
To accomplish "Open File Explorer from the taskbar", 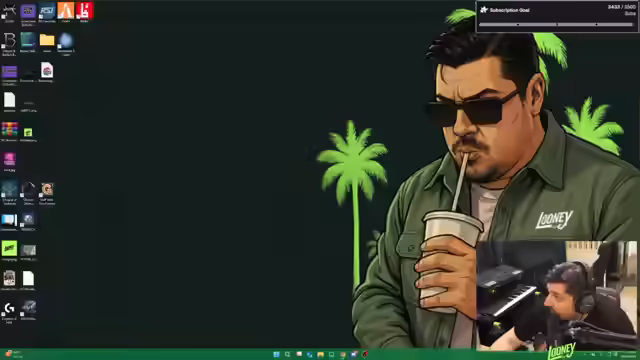I will pyautogui.click(x=320, y=354).
